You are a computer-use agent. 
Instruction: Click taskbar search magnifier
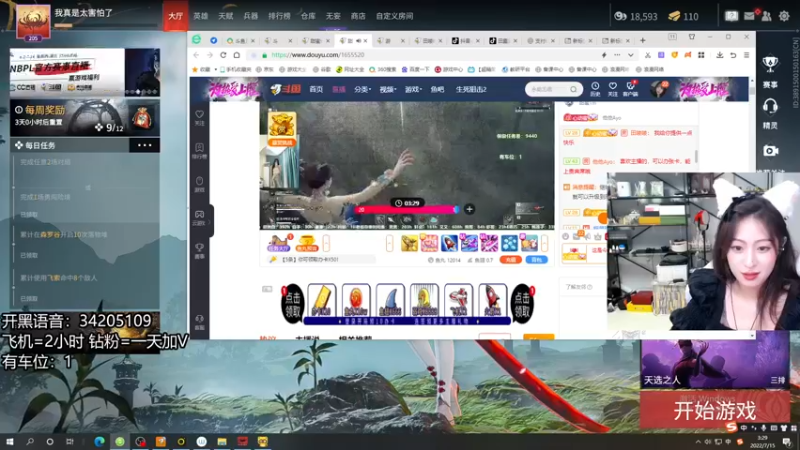pyautogui.click(x=30, y=441)
